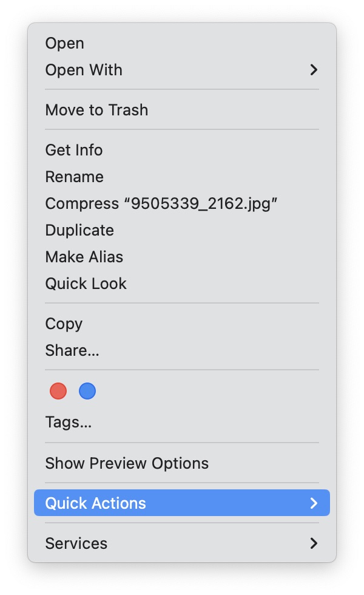Click Make Alias
Screen dimensions: 364x595
pos(181,257)
